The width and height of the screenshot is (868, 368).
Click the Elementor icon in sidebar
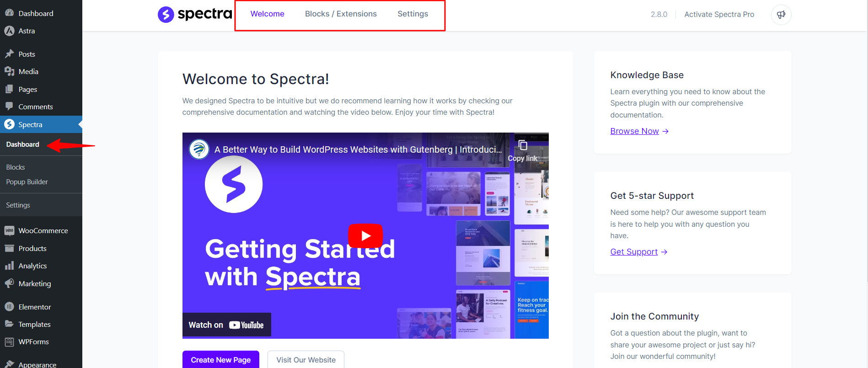(x=9, y=307)
